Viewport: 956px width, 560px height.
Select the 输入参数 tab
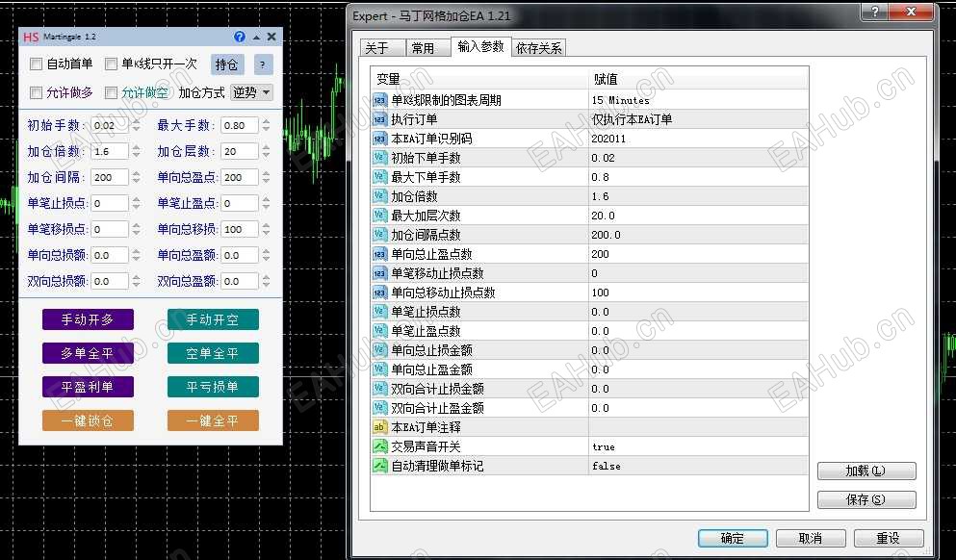(480, 47)
